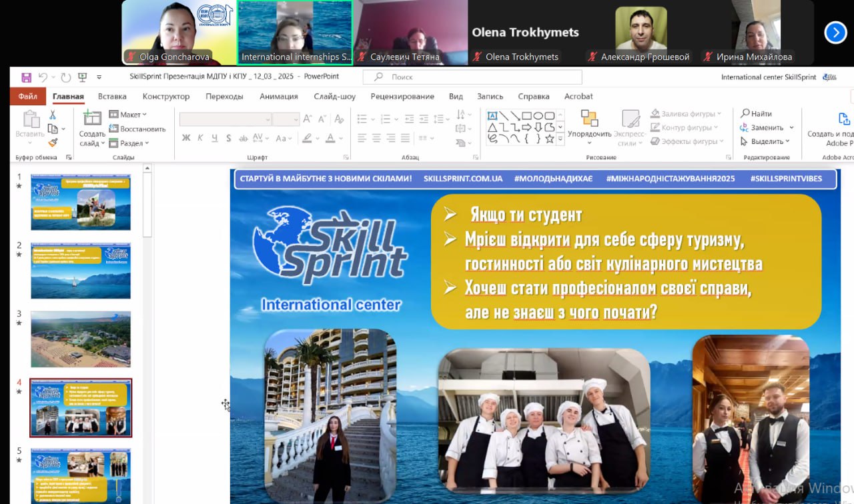Toggle underline Ч formatting
This screenshot has height=504, width=854.
click(214, 138)
